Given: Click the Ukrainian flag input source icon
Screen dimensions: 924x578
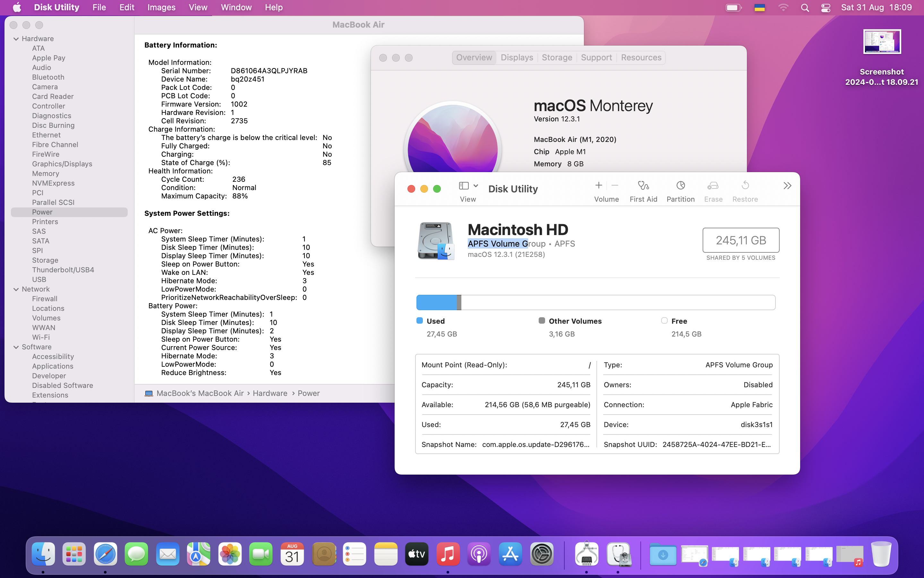Looking at the screenshot, I should tap(759, 8).
